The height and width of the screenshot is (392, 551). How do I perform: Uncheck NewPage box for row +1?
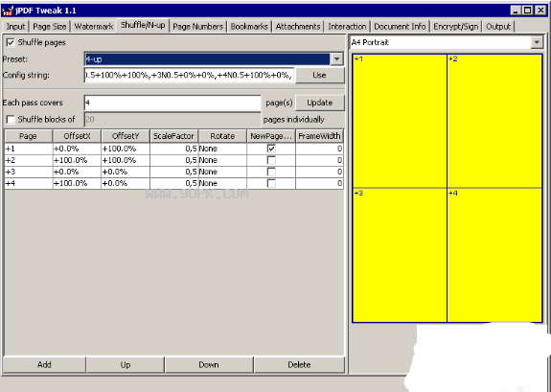point(271,149)
